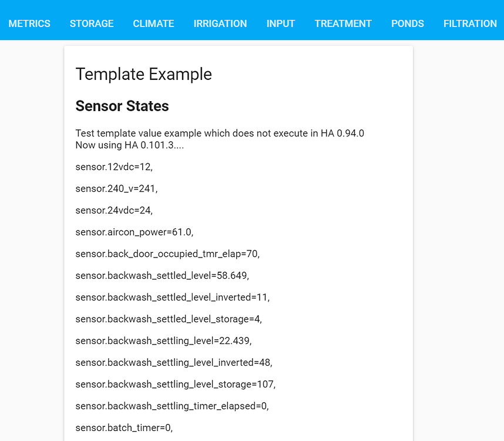
Task: Click the Sensor States heading
Action: 122,106
